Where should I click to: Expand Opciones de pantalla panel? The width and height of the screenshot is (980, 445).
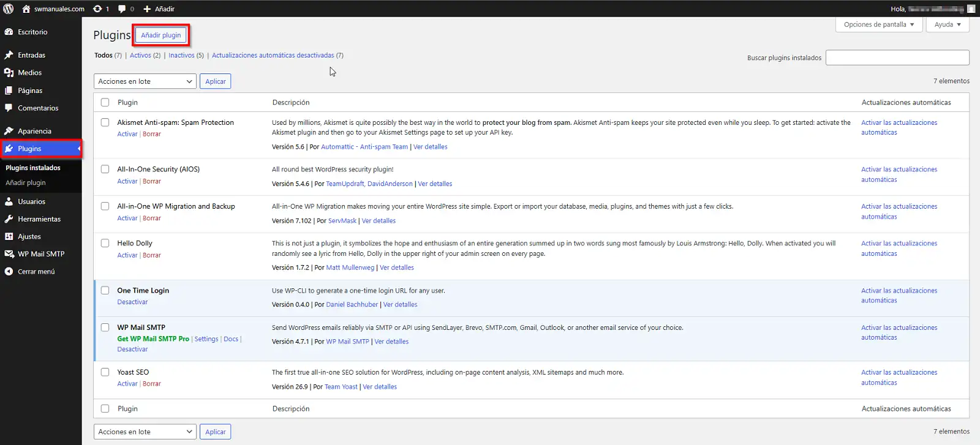(879, 24)
